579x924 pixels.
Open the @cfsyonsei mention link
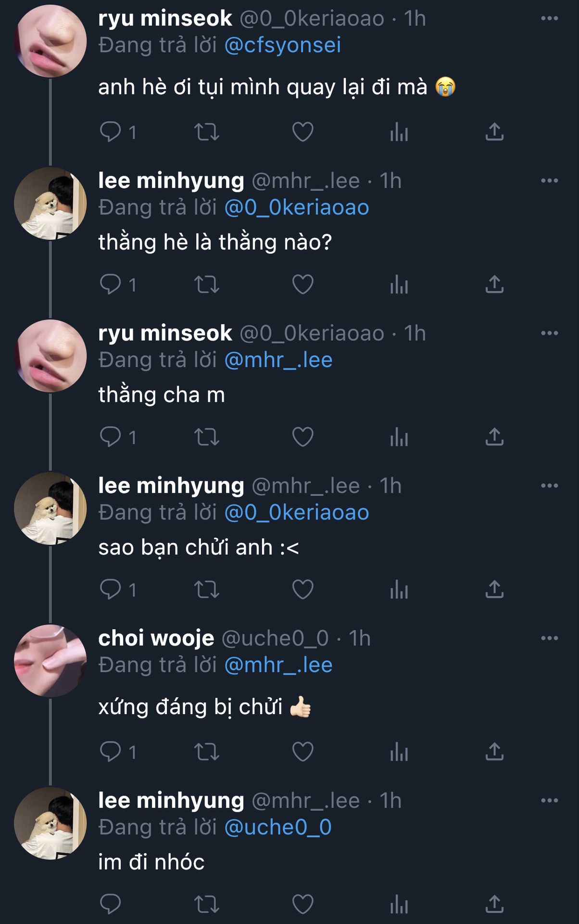[283, 45]
